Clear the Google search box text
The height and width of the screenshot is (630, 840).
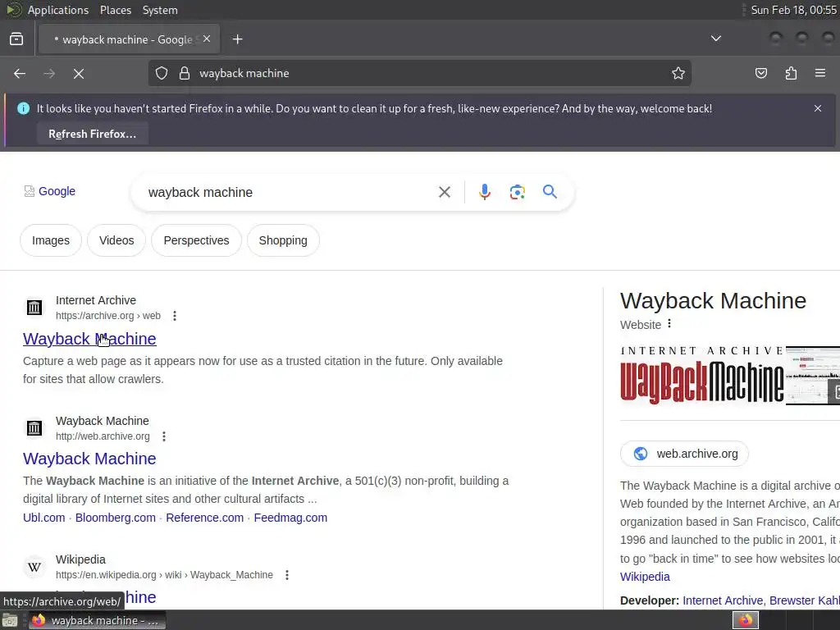pos(444,192)
